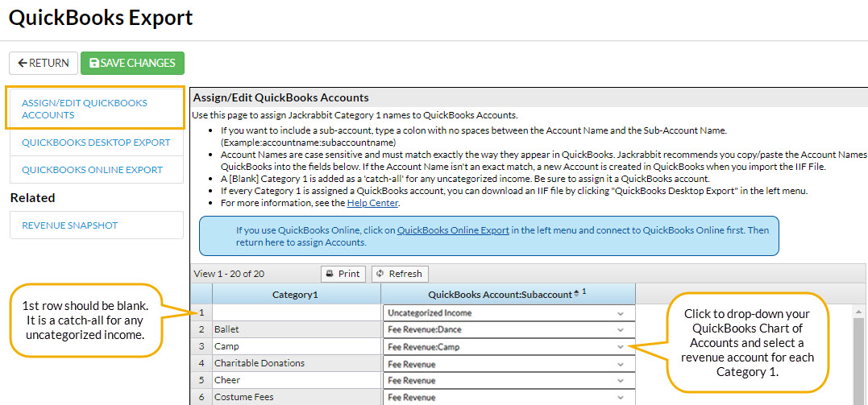The width and height of the screenshot is (868, 405).
Task: Click the Related section heading
Action: tap(33, 197)
